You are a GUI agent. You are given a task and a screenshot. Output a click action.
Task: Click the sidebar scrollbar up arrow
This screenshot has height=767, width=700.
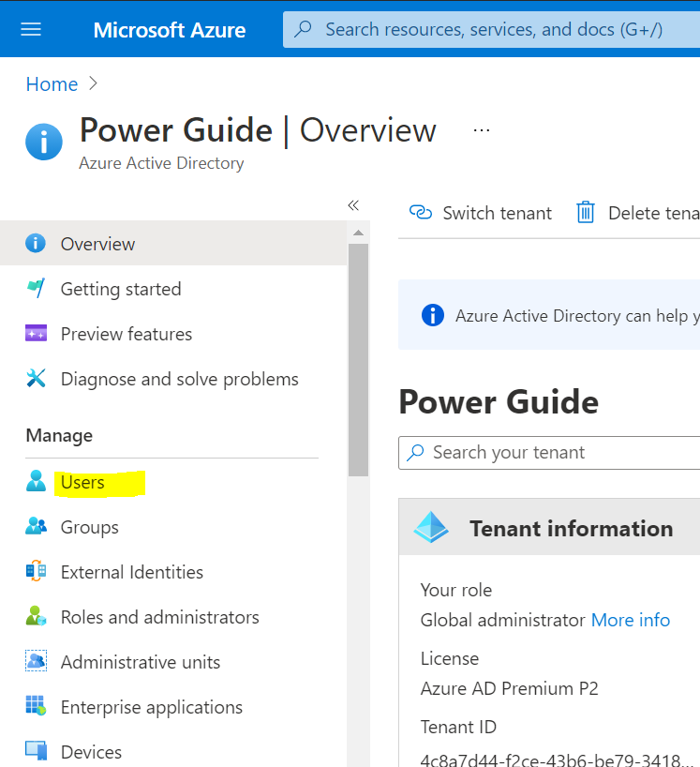tap(358, 233)
